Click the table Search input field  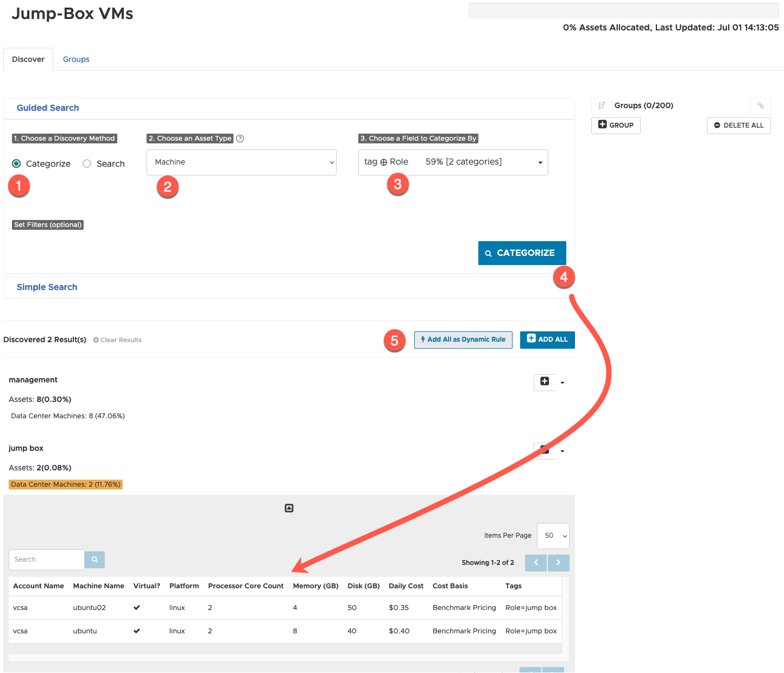pos(47,559)
